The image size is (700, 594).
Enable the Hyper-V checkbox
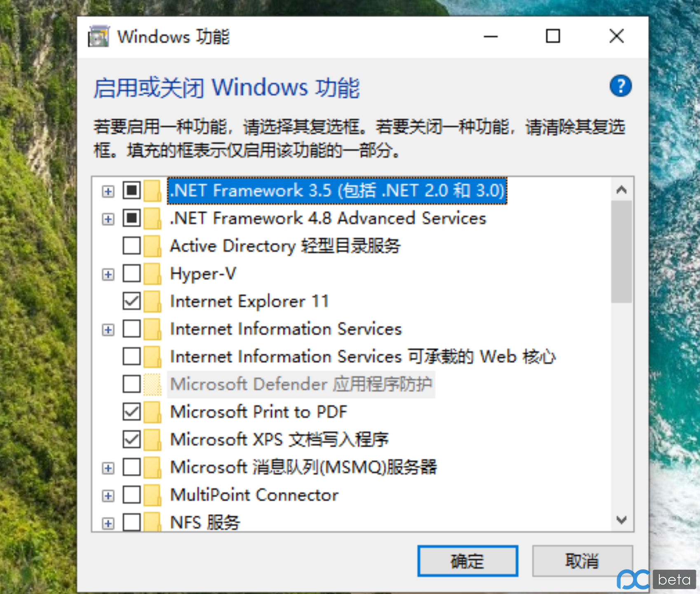click(x=132, y=274)
